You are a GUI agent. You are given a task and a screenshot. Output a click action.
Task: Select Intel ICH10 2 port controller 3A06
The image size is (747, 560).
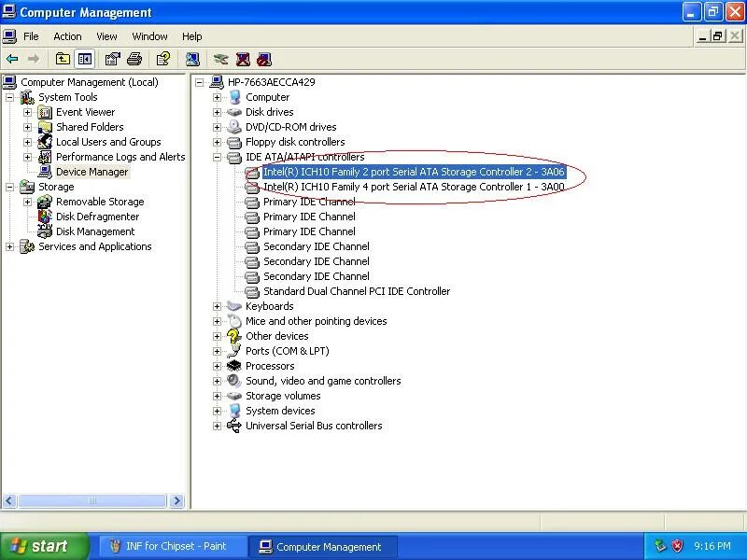(414, 172)
